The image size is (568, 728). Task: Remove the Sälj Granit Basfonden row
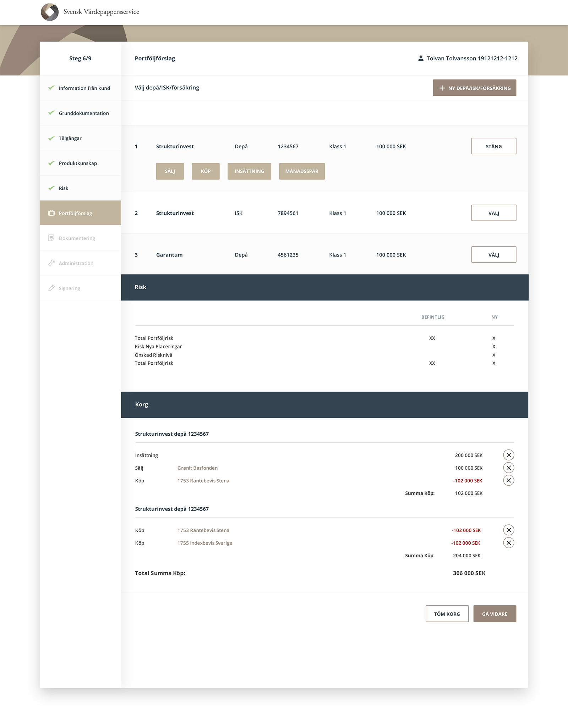click(x=509, y=468)
